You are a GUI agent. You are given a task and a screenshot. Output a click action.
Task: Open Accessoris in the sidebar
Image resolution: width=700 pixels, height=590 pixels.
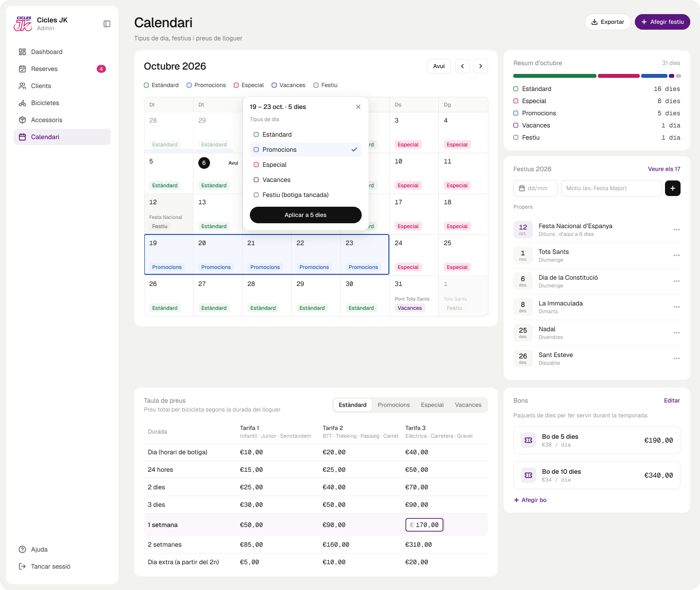click(62, 120)
